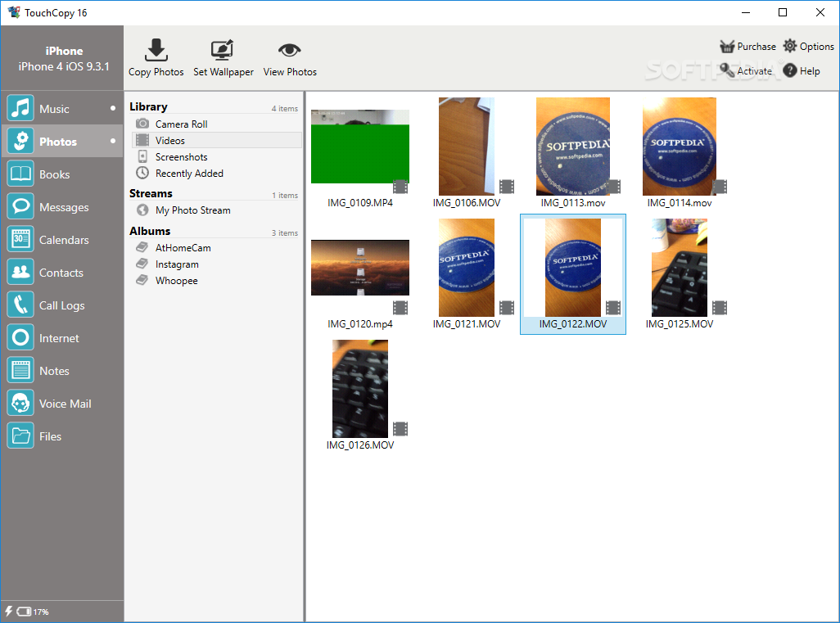Open the Call Logs phone icon
Screen dimensions: 840x623
tap(20, 305)
